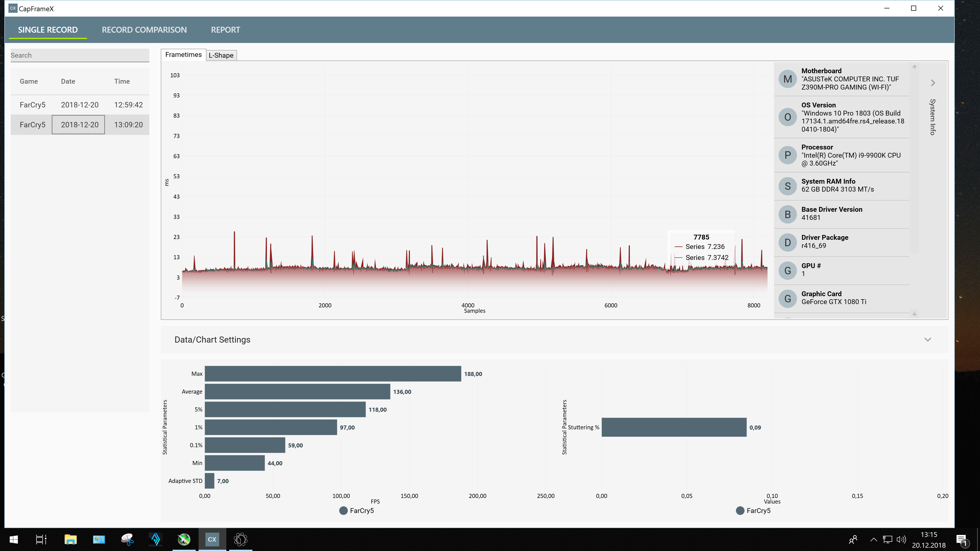This screenshot has height=551, width=980.
Task: Click the System RAM 'S' icon
Action: pos(788,186)
